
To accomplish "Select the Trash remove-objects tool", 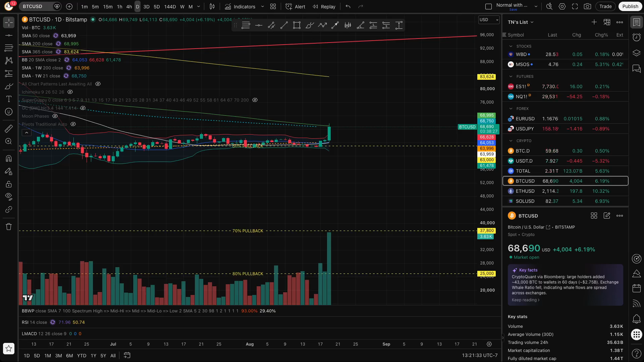I will (x=9, y=227).
